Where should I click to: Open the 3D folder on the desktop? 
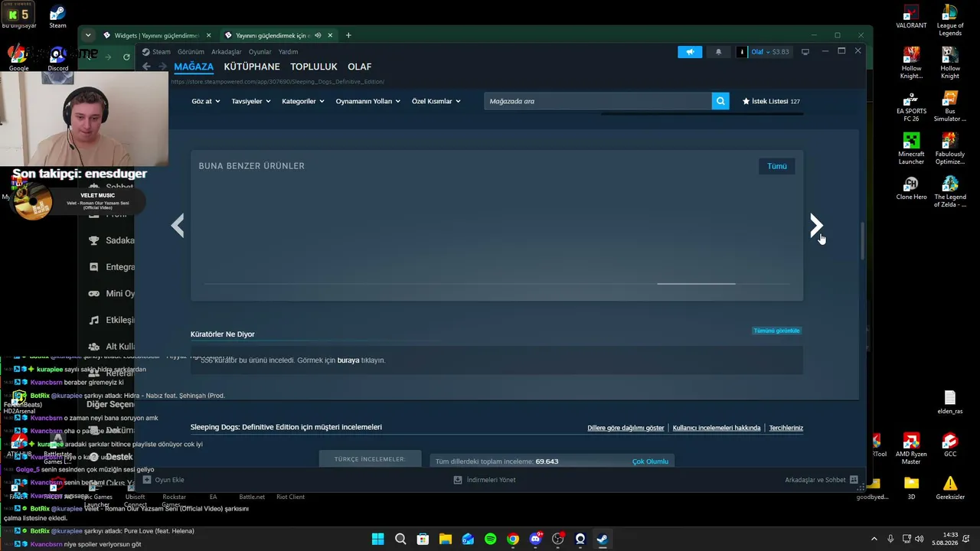tap(911, 487)
